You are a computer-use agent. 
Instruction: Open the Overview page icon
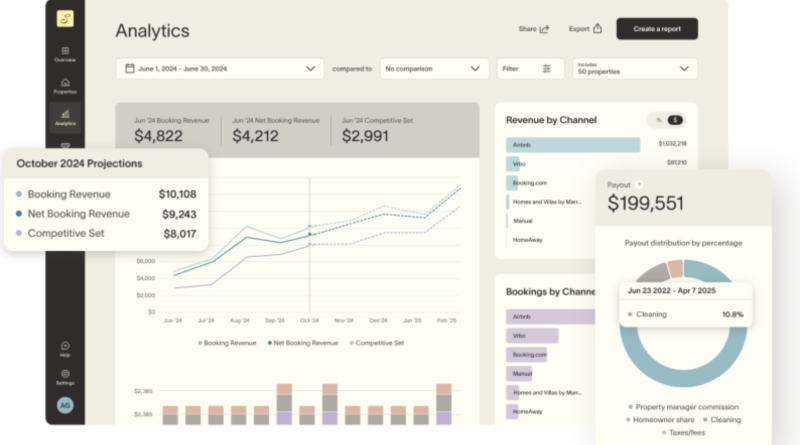click(x=65, y=53)
